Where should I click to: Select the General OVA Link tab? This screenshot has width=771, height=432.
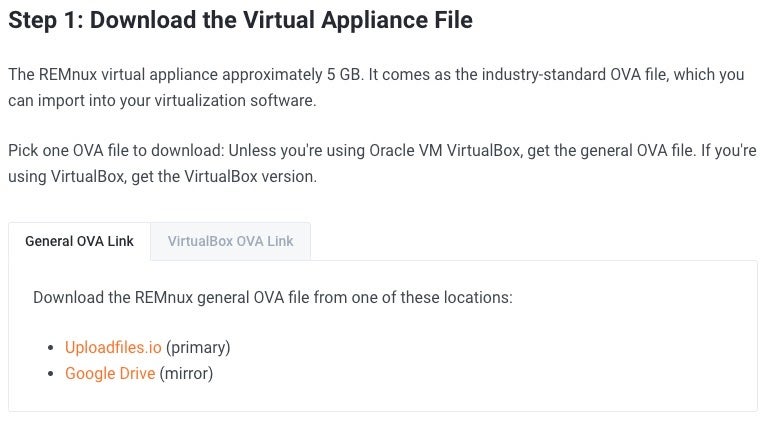click(79, 241)
